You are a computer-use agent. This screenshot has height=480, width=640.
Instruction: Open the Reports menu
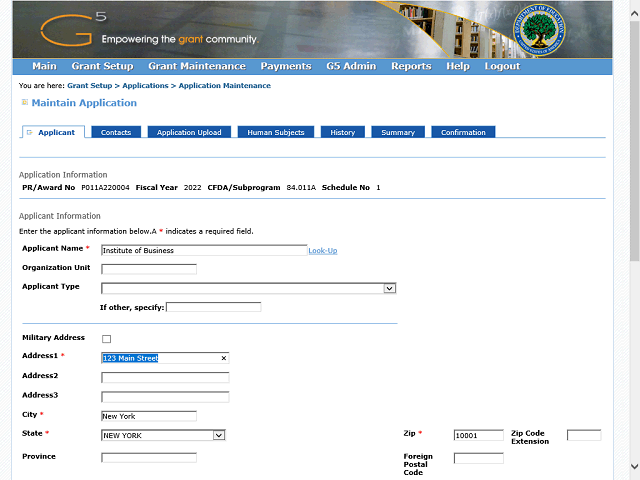click(411, 66)
